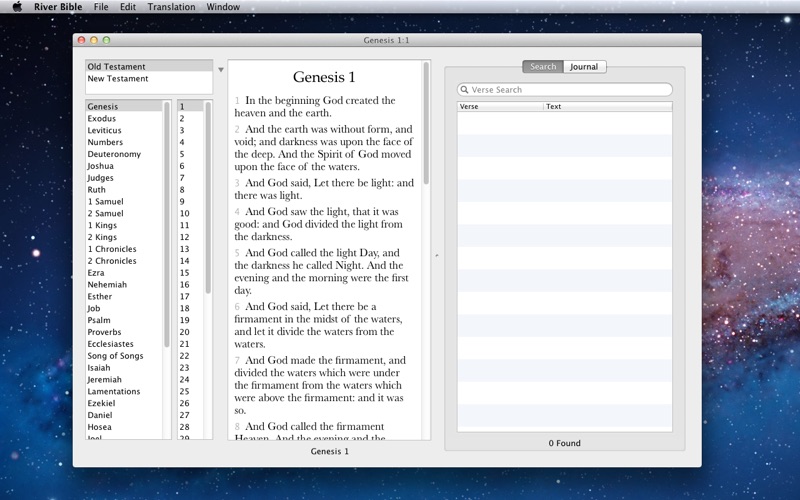The height and width of the screenshot is (500, 800).
Task: Click inside the Verse Search field
Action: pos(570,90)
